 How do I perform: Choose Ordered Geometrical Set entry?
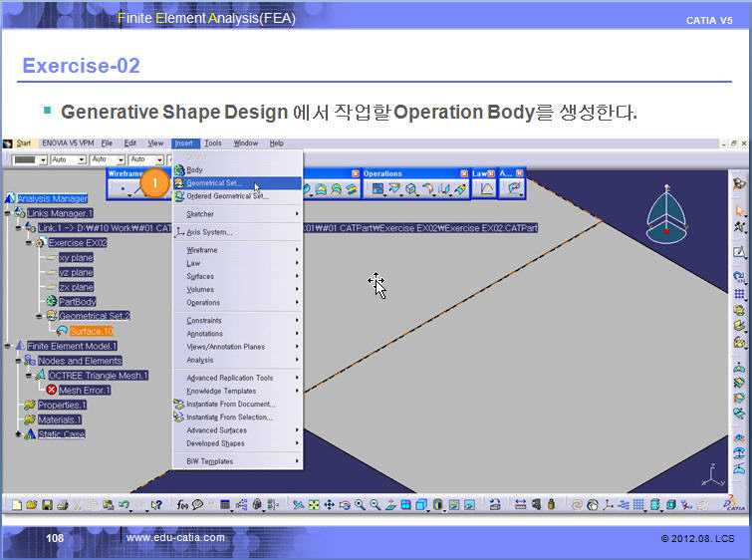pos(237,196)
